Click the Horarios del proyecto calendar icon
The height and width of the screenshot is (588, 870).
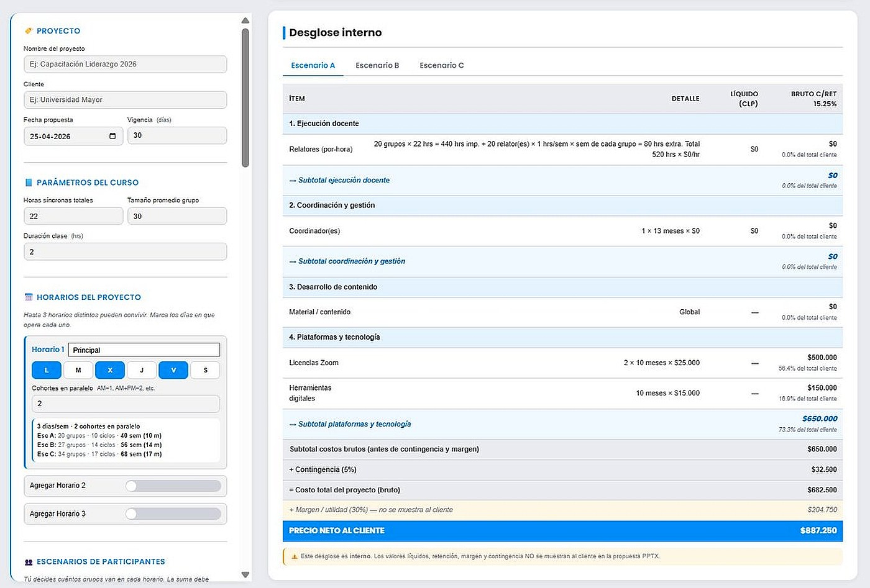[28, 297]
